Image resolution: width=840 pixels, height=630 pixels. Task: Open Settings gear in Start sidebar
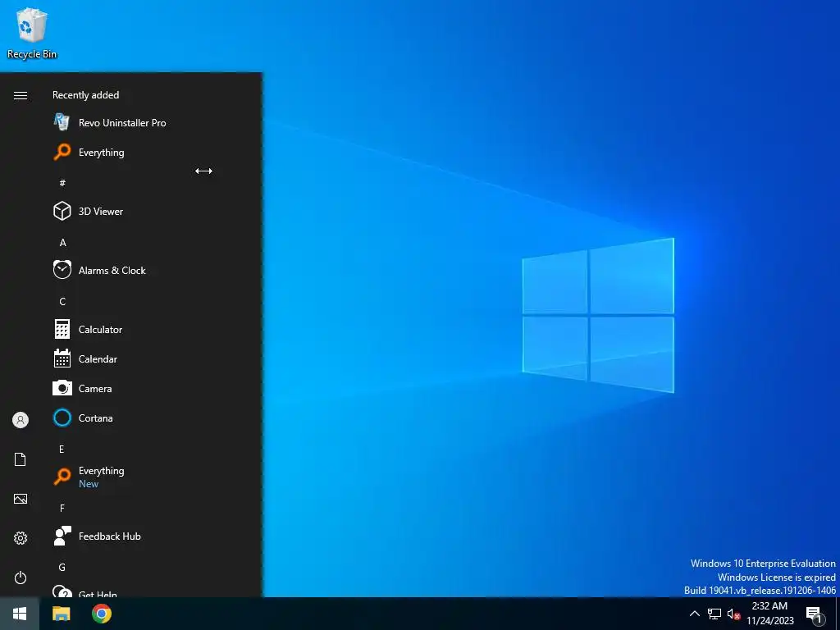click(21, 538)
